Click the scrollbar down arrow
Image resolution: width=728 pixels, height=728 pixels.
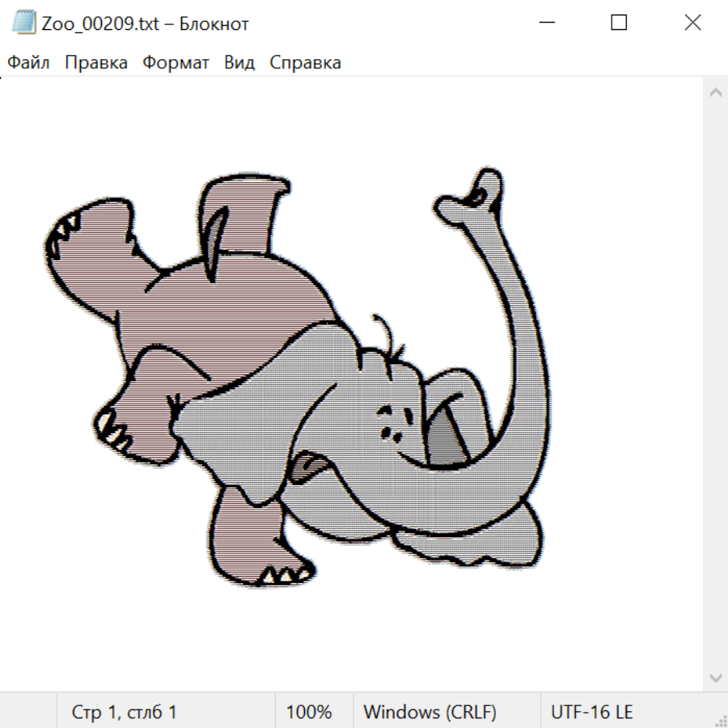(715, 677)
